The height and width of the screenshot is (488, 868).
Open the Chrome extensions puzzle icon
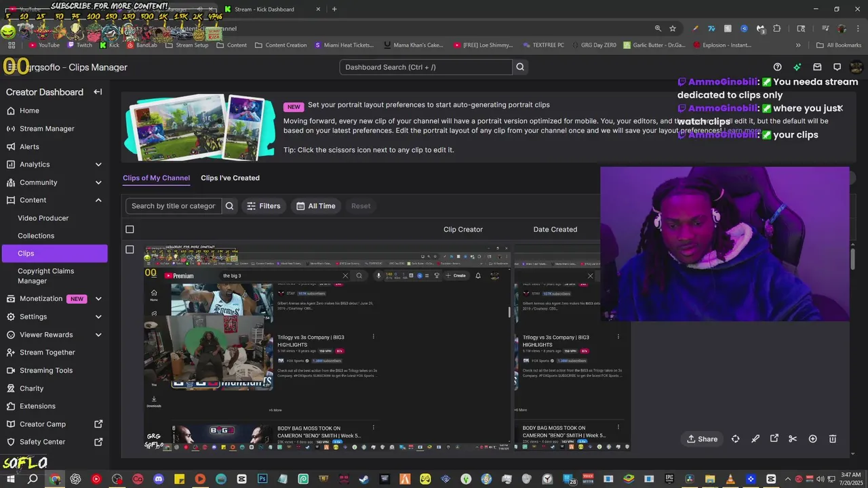tap(777, 28)
